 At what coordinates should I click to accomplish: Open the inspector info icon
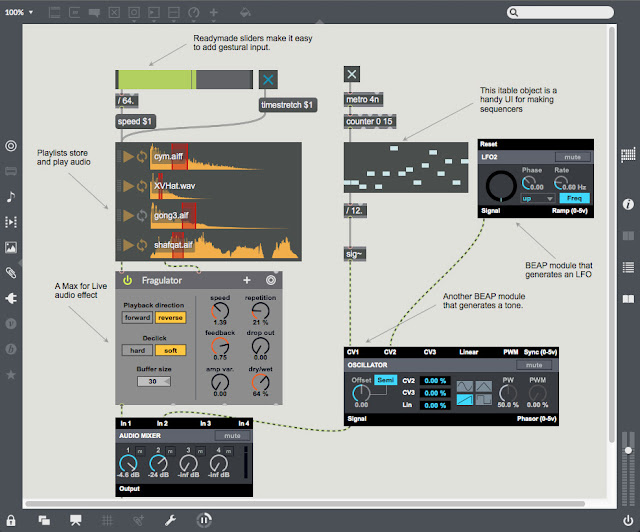tap(628, 204)
